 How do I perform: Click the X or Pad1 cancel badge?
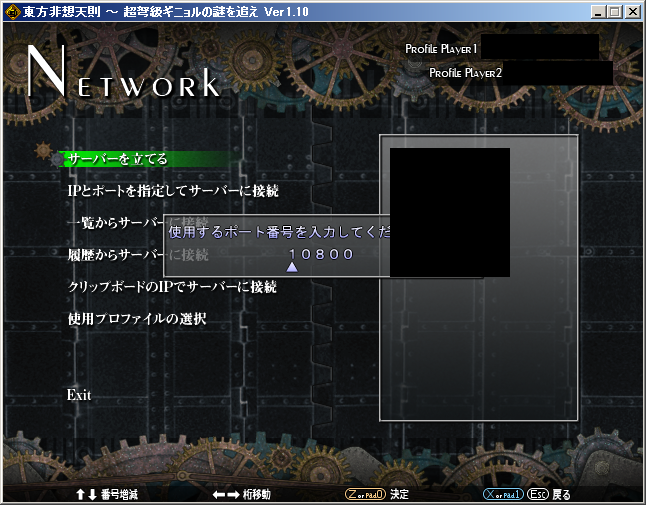click(x=503, y=494)
